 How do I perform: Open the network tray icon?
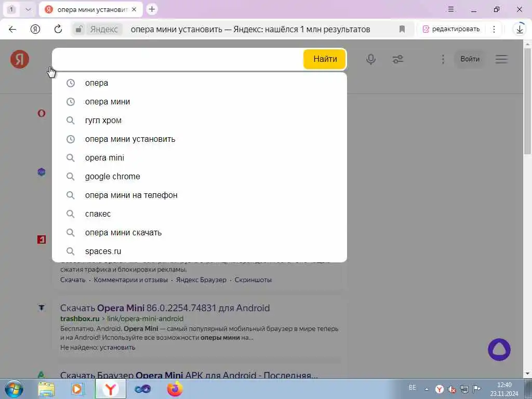[464, 389]
